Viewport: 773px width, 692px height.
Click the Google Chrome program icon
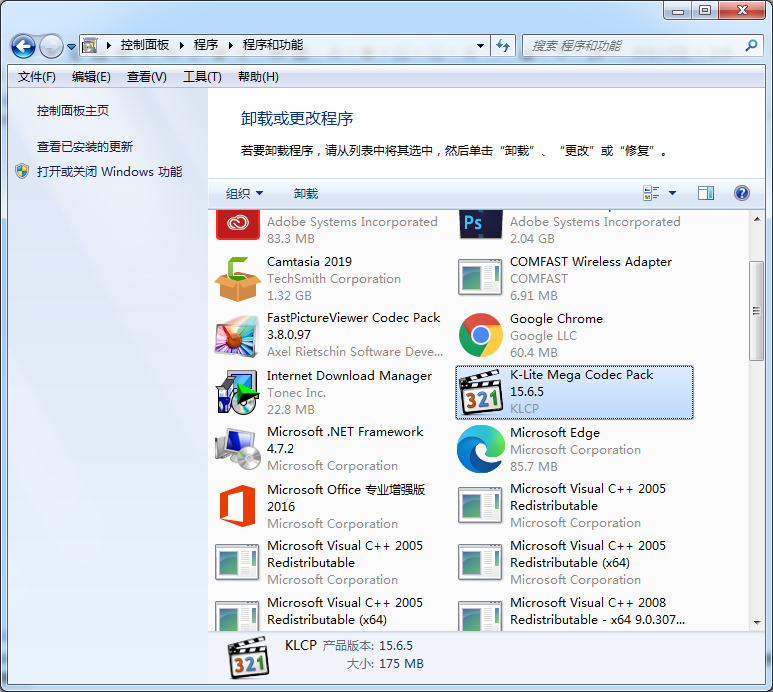tap(480, 335)
